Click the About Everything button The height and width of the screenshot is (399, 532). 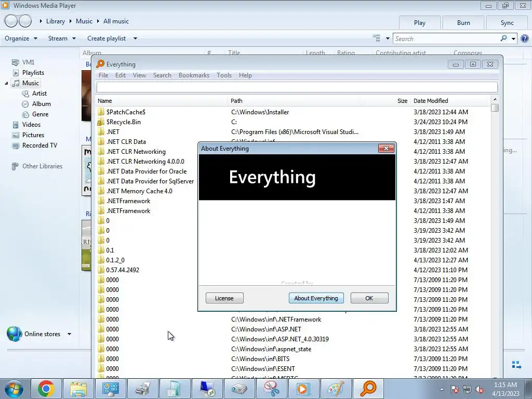tap(316, 298)
